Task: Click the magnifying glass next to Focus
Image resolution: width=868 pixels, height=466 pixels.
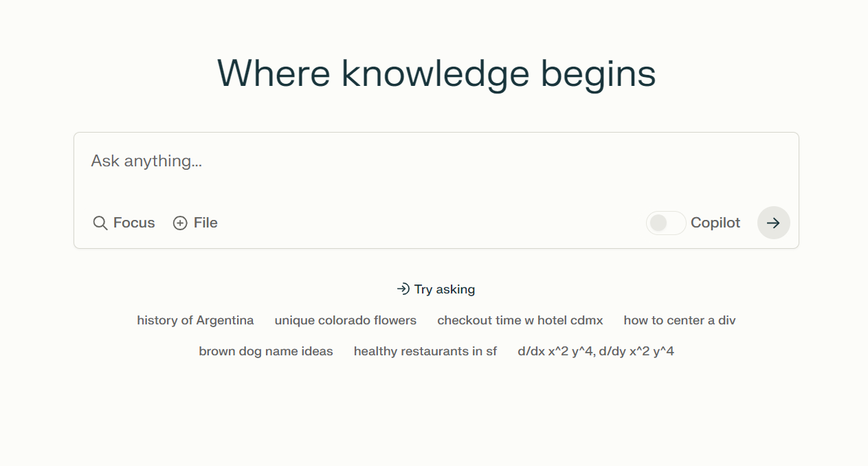Action: [100, 223]
